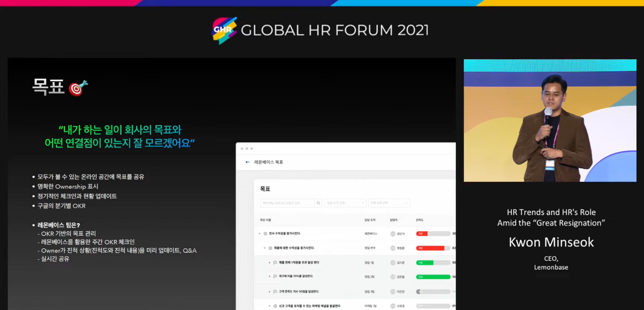
Task: Click the GHR forum logo in the header
Action: tap(224, 30)
